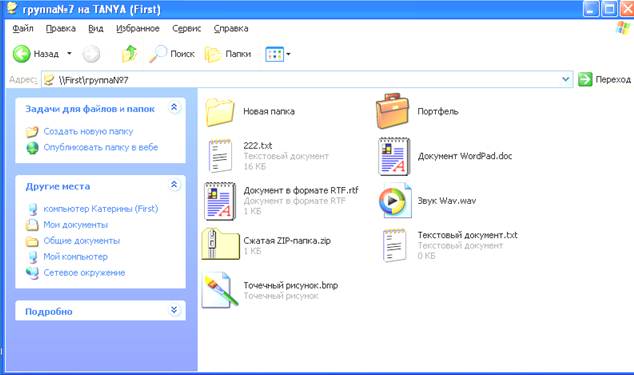Image resolution: width=634 pixels, height=375 pixels.
Task: Select the RTF document file icon
Action: [220, 201]
